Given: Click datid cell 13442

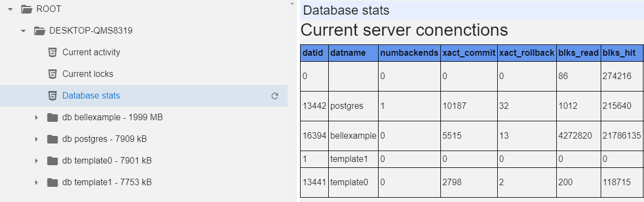Looking at the screenshot, I should [314, 106].
